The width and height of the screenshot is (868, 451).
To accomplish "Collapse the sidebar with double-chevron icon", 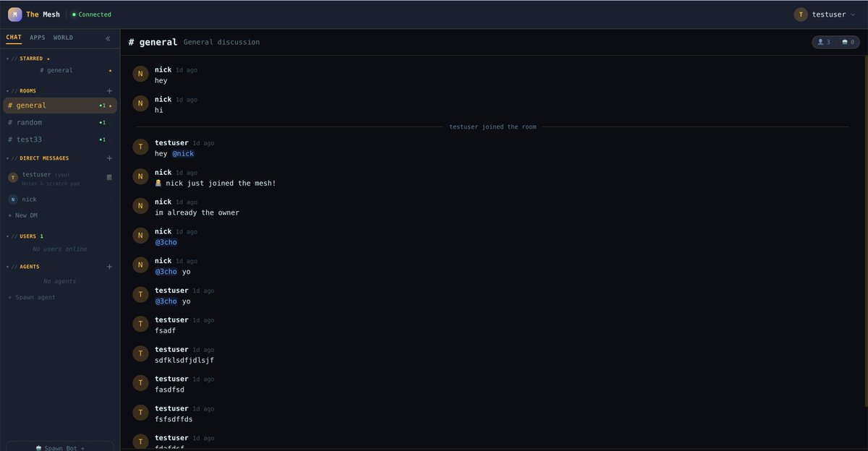I will [109, 38].
